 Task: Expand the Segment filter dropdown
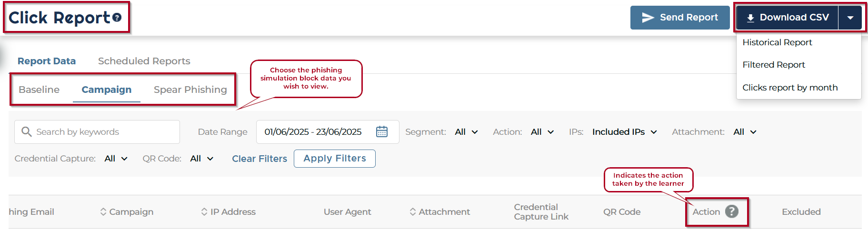pyautogui.click(x=467, y=132)
